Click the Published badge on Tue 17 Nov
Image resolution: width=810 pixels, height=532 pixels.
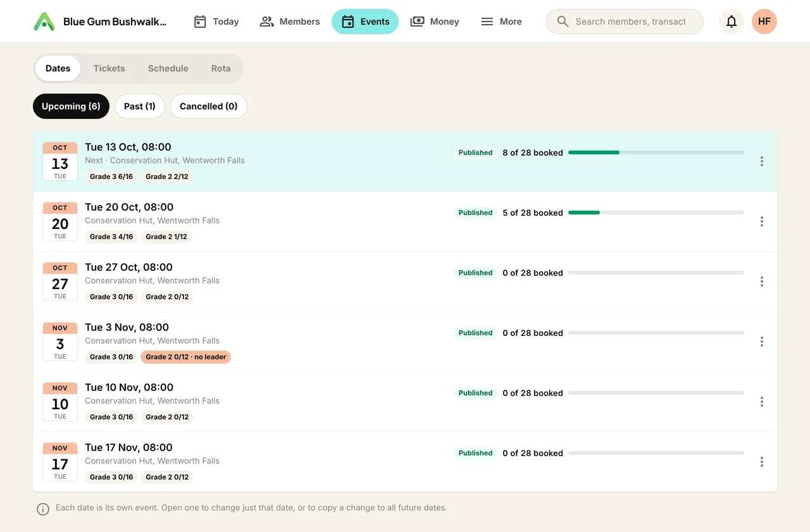pos(475,453)
